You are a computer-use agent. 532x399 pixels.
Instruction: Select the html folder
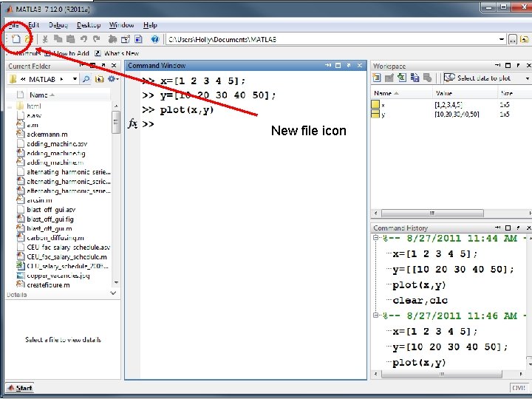pos(34,106)
